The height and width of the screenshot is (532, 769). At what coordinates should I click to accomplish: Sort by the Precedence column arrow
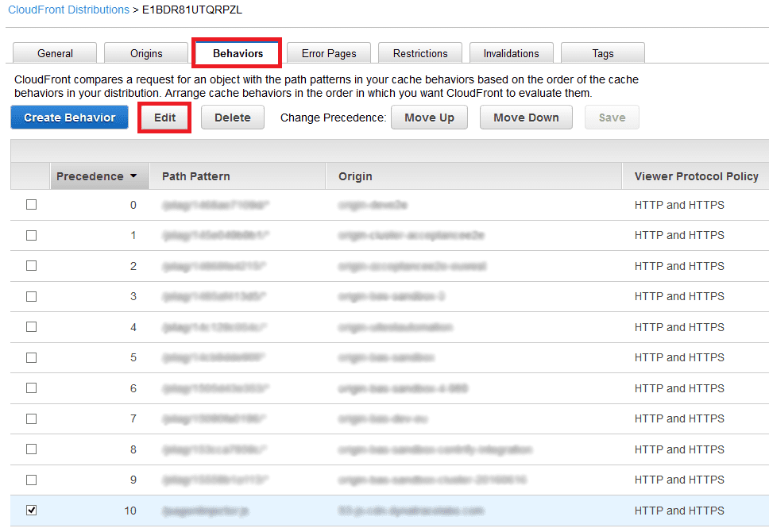coord(133,176)
